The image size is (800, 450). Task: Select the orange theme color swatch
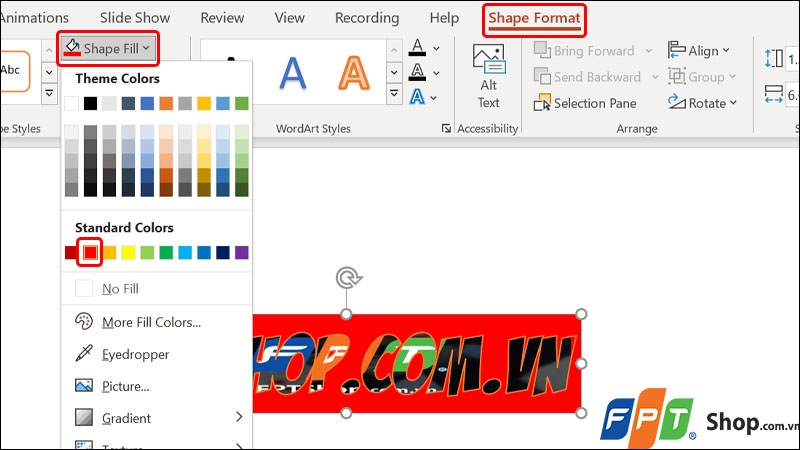[x=166, y=104]
